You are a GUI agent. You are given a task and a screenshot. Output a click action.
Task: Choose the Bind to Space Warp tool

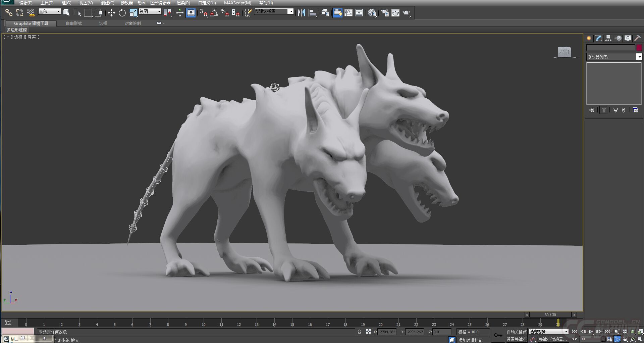[x=31, y=13]
